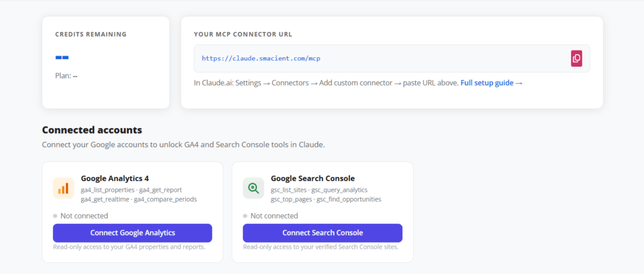Click read-only GA4 properties access note
Image resolution: width=644 pixels, height=274 pixels.
128,247
